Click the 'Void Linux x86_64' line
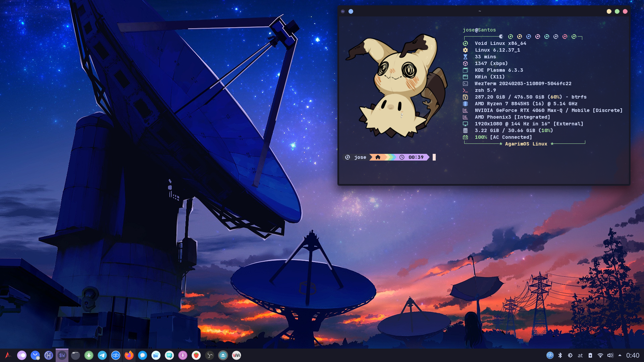 500,43
